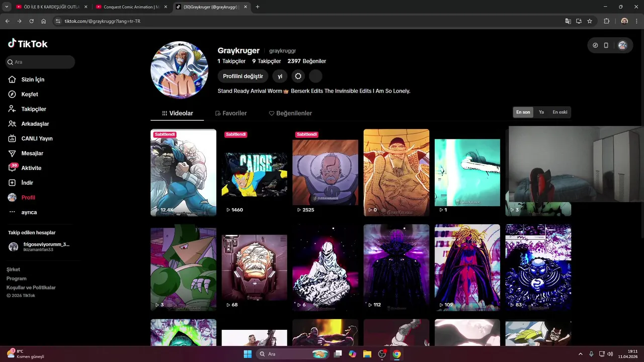
Task: Open the video with 1 view
Action: click(x=467, y=172)
